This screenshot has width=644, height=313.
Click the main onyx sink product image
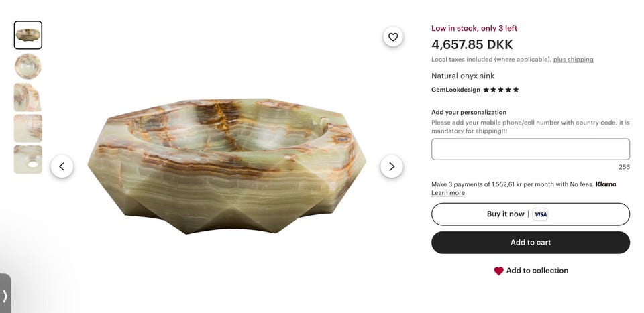227,166
